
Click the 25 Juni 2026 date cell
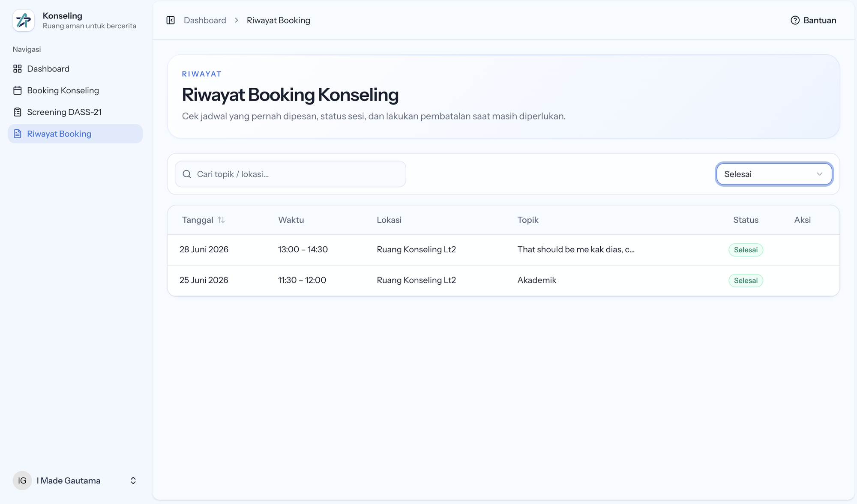[204, 280]
